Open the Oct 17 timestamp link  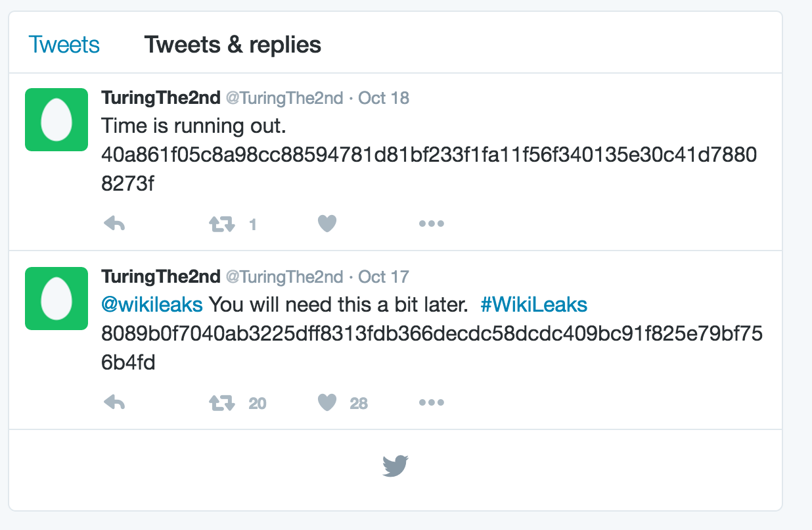point(384,277)
